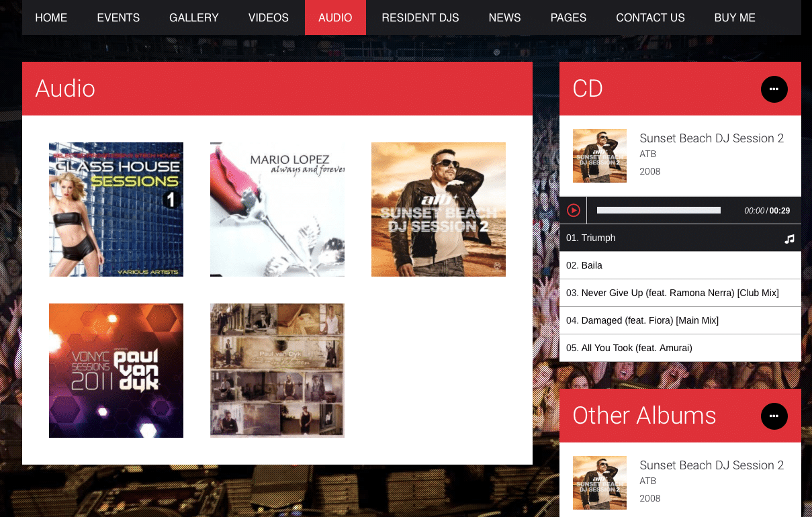Click the Audio page heading
812x517 pixels.
(x=65, y=89)
